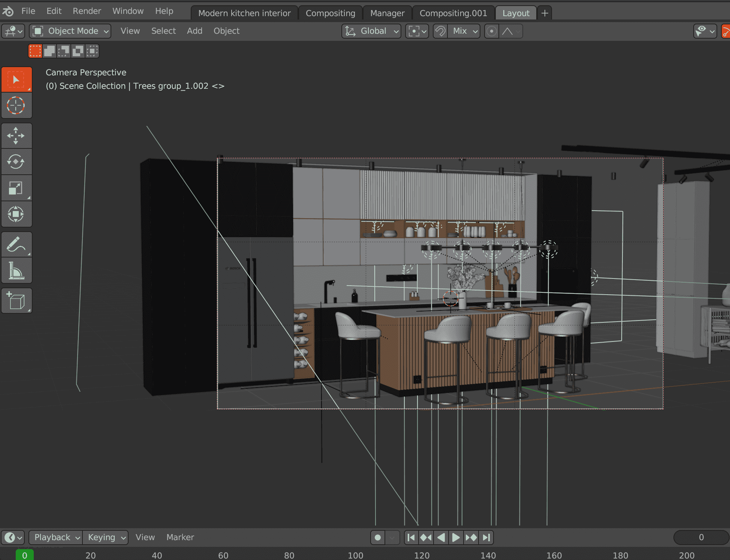730x560 pixels.
Task: Select the Add Cube tool
Action: tap(16, 301)
